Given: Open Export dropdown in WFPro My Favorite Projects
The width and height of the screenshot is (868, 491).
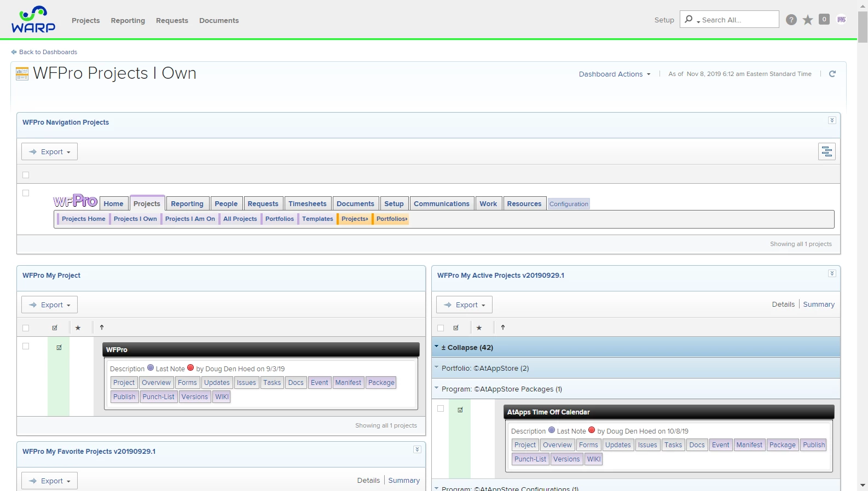Looking at the screenshot, I should (49, 481).
